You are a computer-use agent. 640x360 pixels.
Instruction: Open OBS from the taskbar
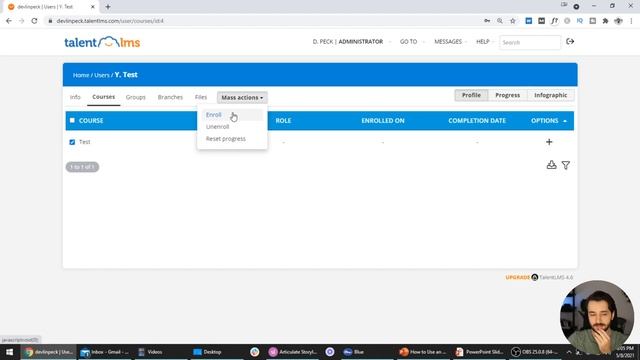point(535,352)
